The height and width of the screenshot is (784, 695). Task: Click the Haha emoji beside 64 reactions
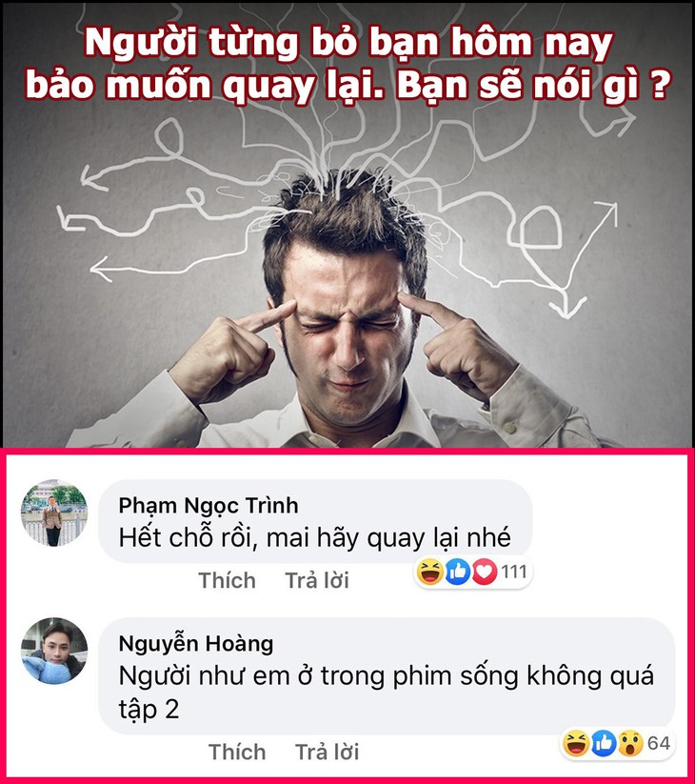tap(576, 743)
